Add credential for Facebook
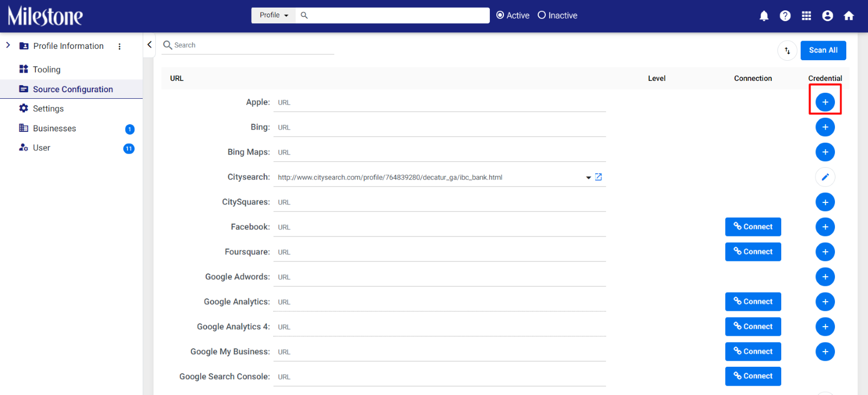This screenshot has height=395, width=868. [825, 227]
